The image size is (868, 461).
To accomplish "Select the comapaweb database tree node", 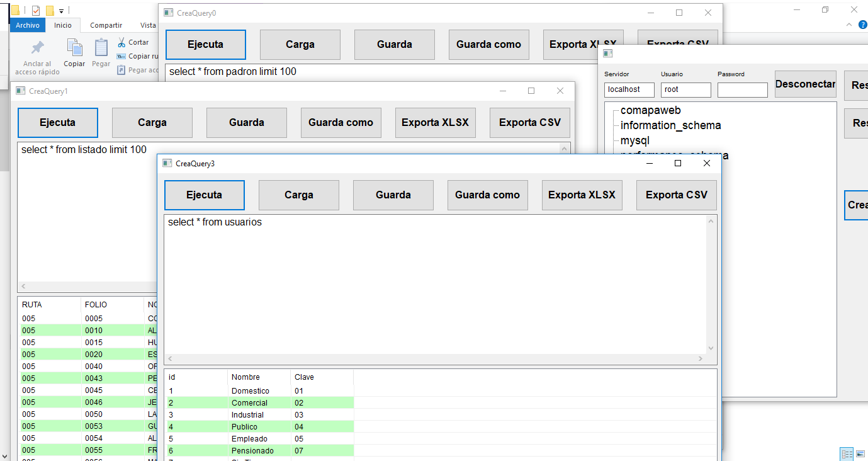I will (650, 110).
